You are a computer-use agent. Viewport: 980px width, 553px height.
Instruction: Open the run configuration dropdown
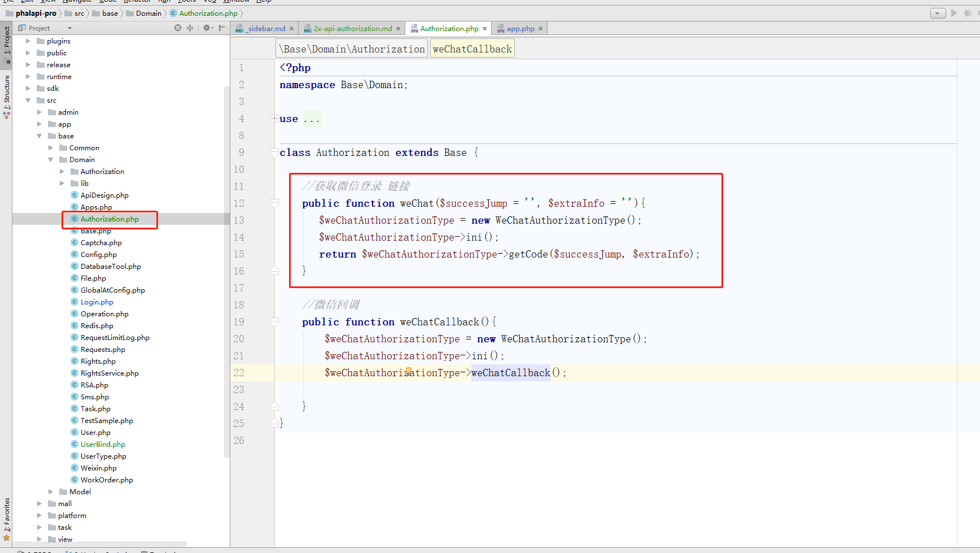pos(938,13)
